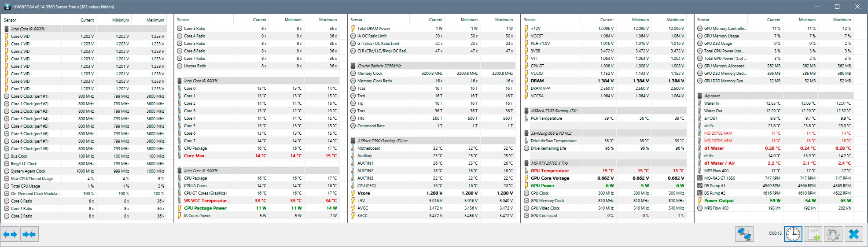Click the circle icon beside MPS Flow 400 l/h
This screenshot has width=868, height=247.
pyautogui.click(x=700, y=208)
